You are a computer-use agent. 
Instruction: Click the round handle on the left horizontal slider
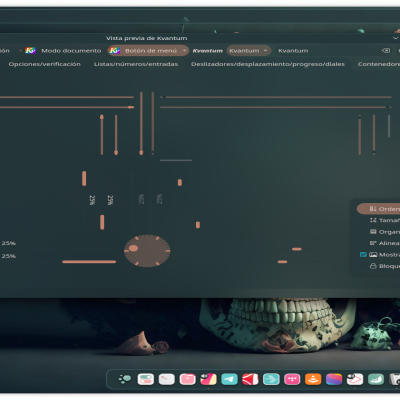click(131, 107)
